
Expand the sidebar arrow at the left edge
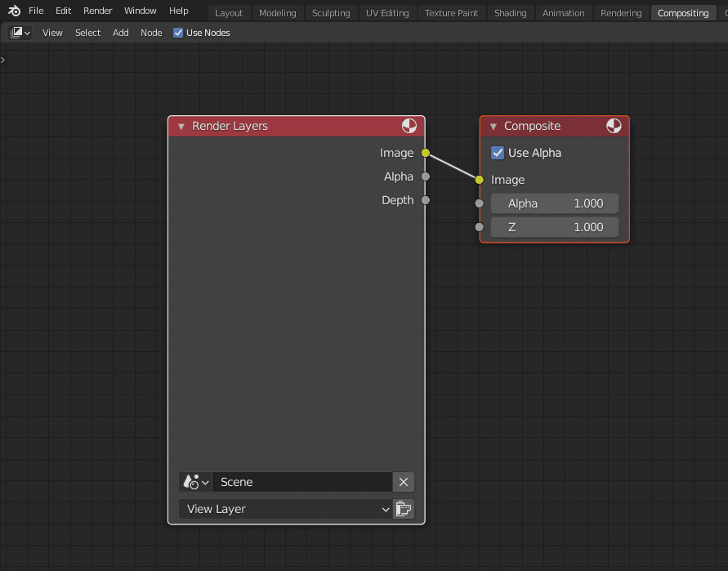pos(3,60)
